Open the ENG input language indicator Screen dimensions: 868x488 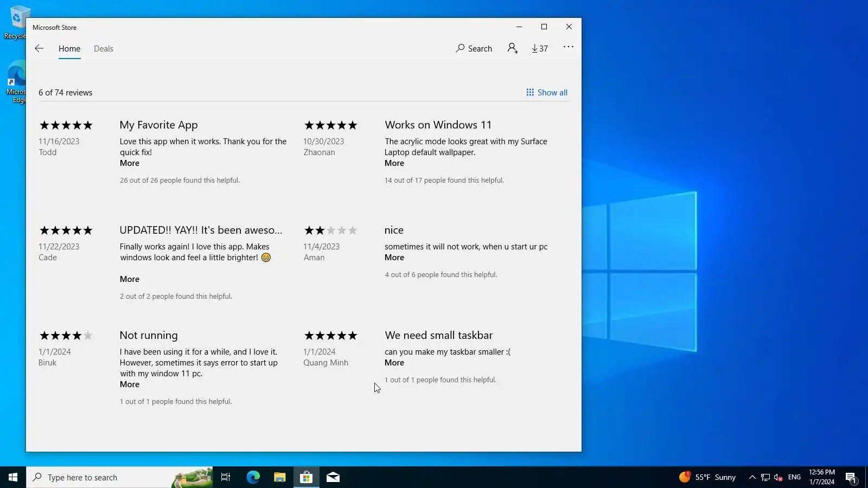pos(794,477)
